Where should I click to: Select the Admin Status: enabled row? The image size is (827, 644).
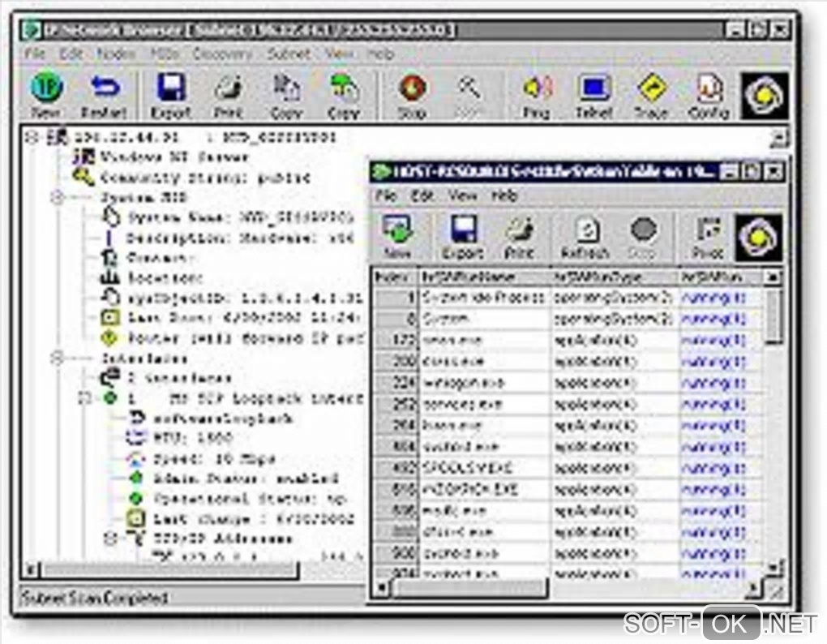(x=246, y=479)
